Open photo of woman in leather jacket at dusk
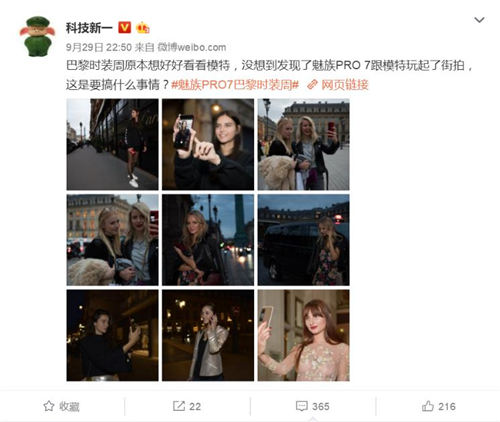 (x=208, y=240)
